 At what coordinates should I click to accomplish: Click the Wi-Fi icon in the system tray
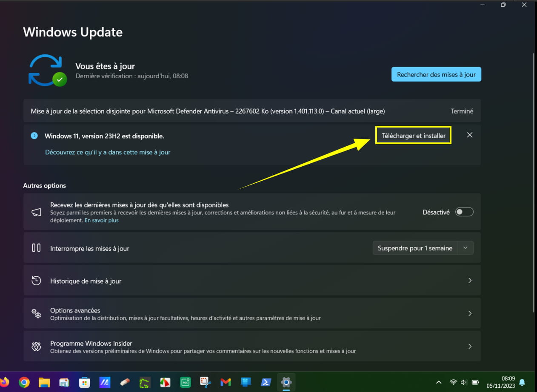454,382
